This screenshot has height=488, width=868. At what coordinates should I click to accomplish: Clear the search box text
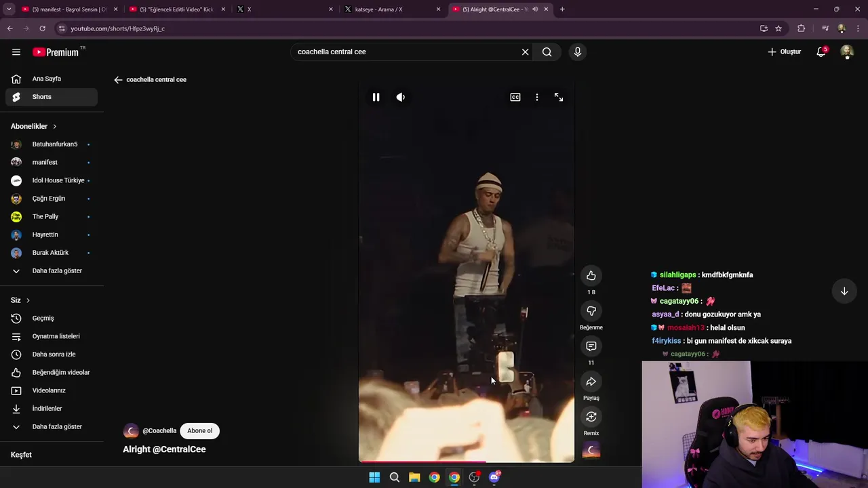tap(525, 52)
